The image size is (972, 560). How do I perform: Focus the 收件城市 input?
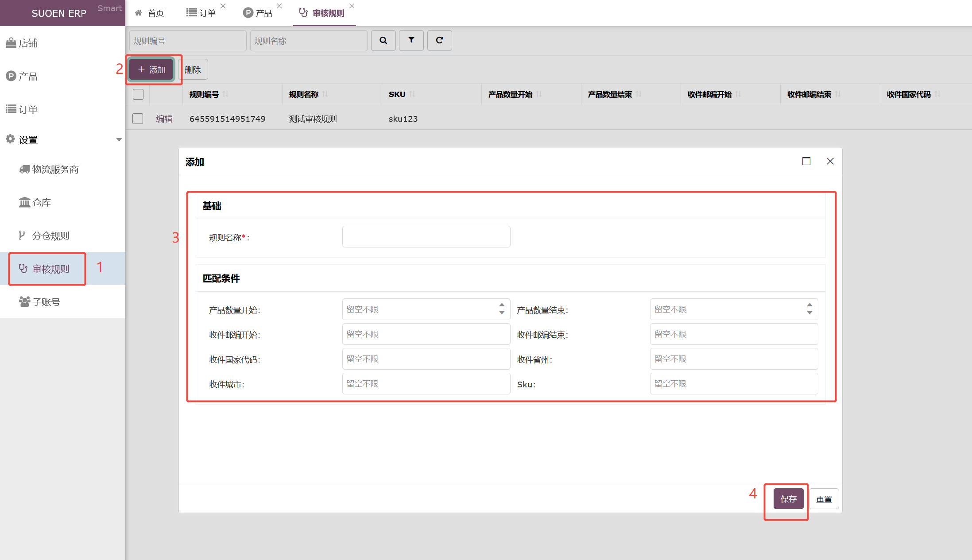426,383
